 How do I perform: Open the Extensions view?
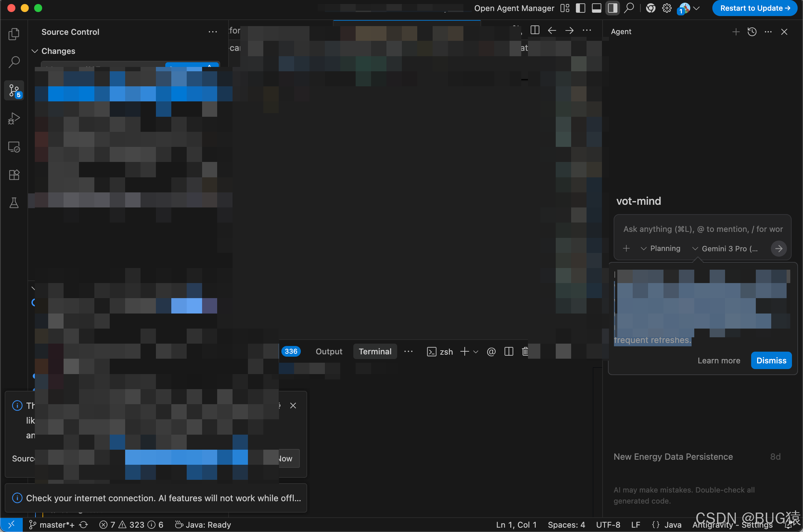pyautogui.click(x=14, y=175)
